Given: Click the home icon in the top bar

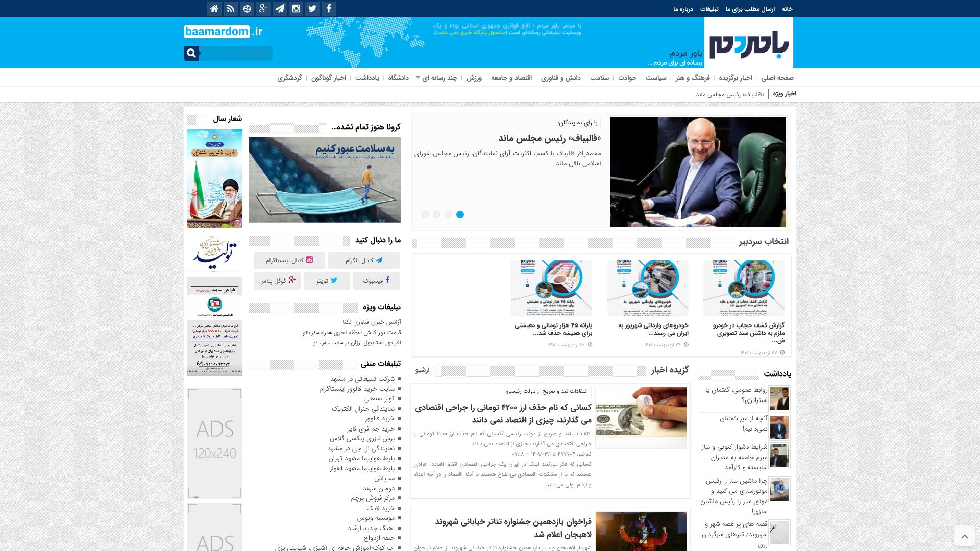Looking at the screenshot, I should point(214,8).
